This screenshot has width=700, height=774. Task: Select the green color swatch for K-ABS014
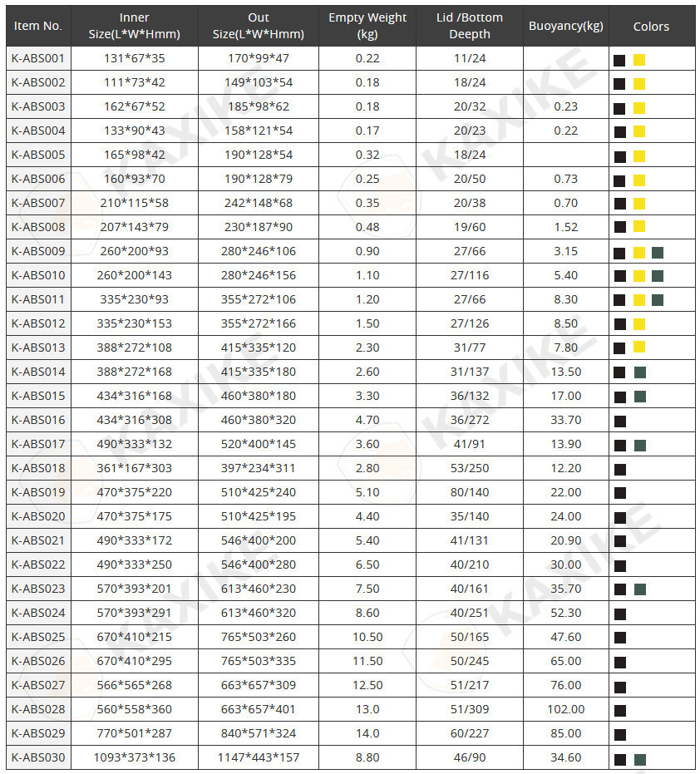(639, 372)
